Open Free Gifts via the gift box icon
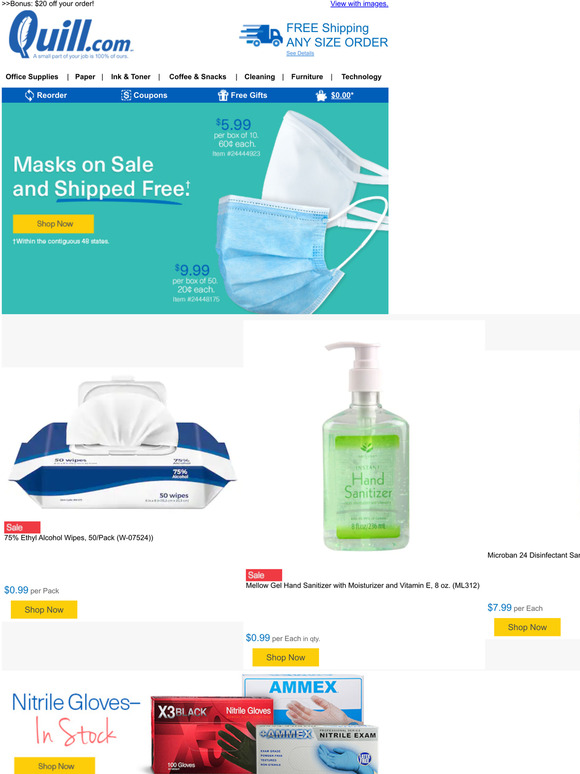Screen dimensions: 580x774 point(223,95)
